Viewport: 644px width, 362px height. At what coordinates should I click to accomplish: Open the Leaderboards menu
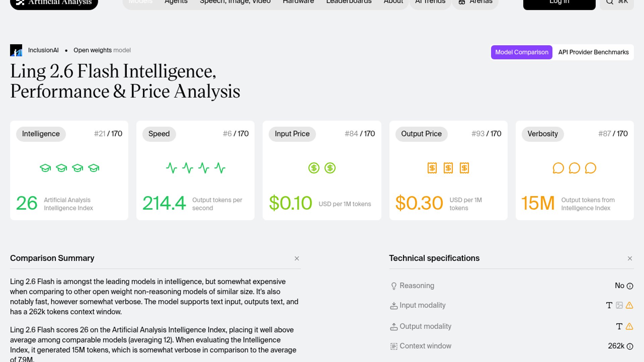click(x=349, y=2)
